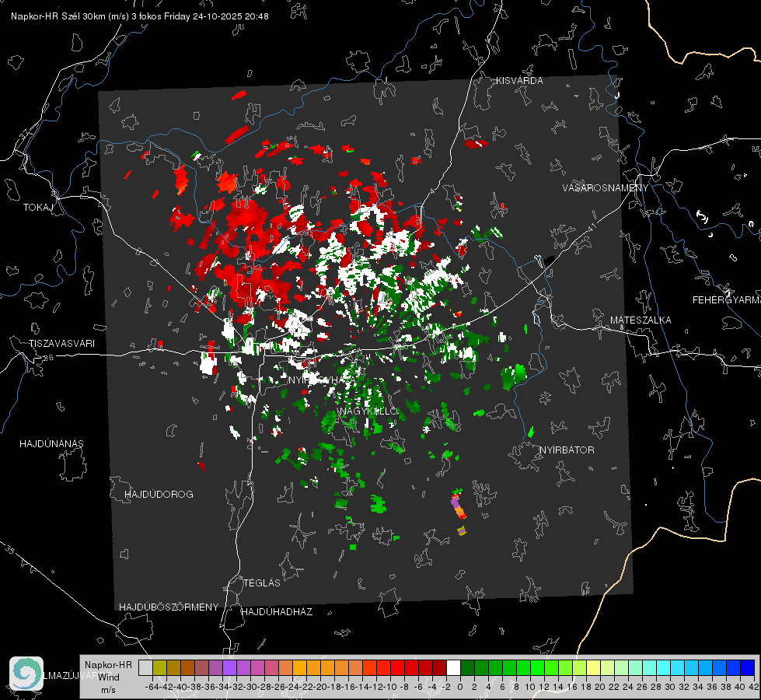Screen dimensions: 761x700
Task: Click the purple legend swatch above -34
Action: [229, 668]
